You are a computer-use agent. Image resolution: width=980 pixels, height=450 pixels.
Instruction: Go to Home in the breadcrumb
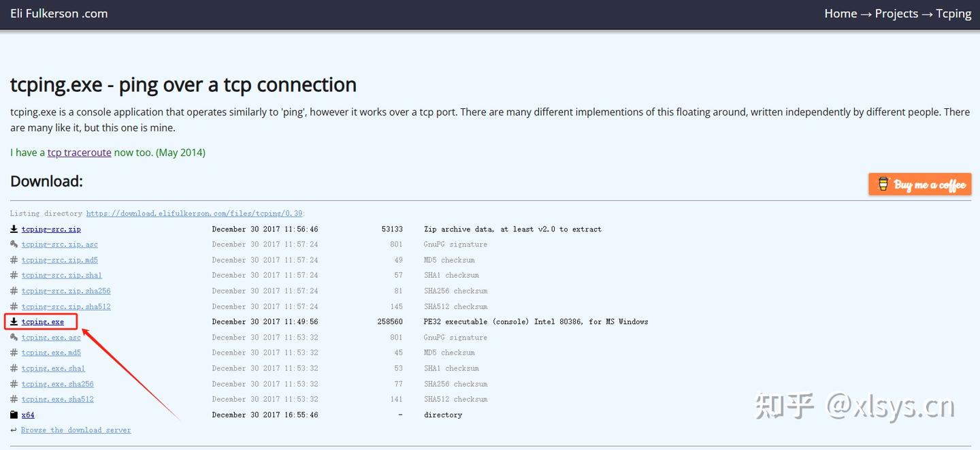tap(840, 14)
